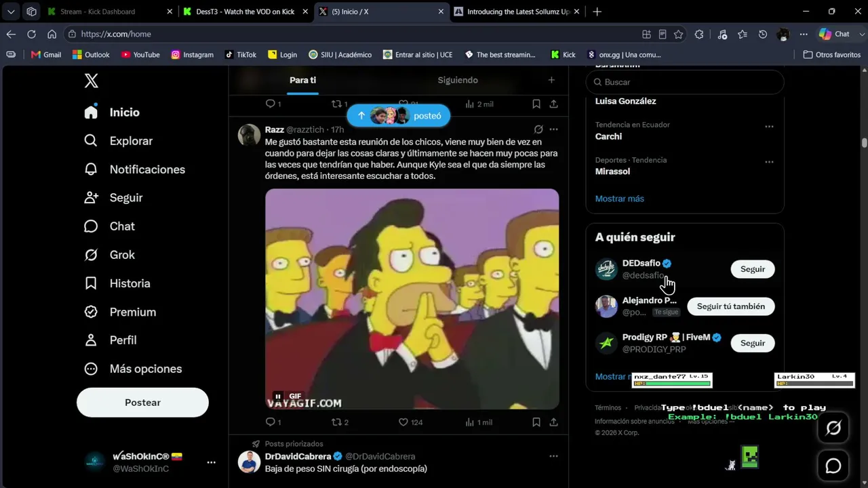
Task: Click the page scrollbar thumb
Action: tap(865, 142)
